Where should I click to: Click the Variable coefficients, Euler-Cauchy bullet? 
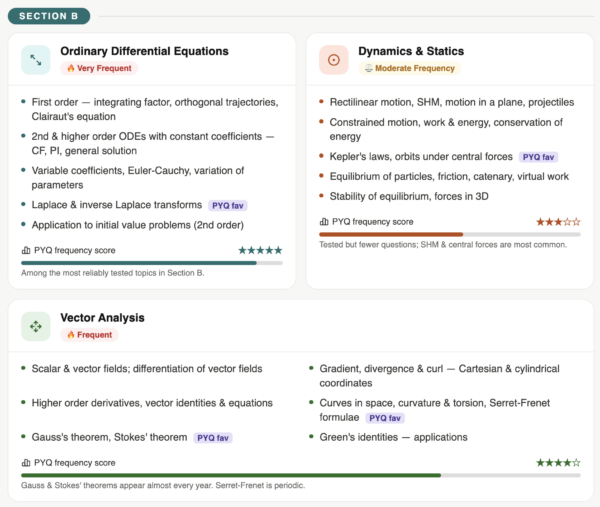point(138,178)
